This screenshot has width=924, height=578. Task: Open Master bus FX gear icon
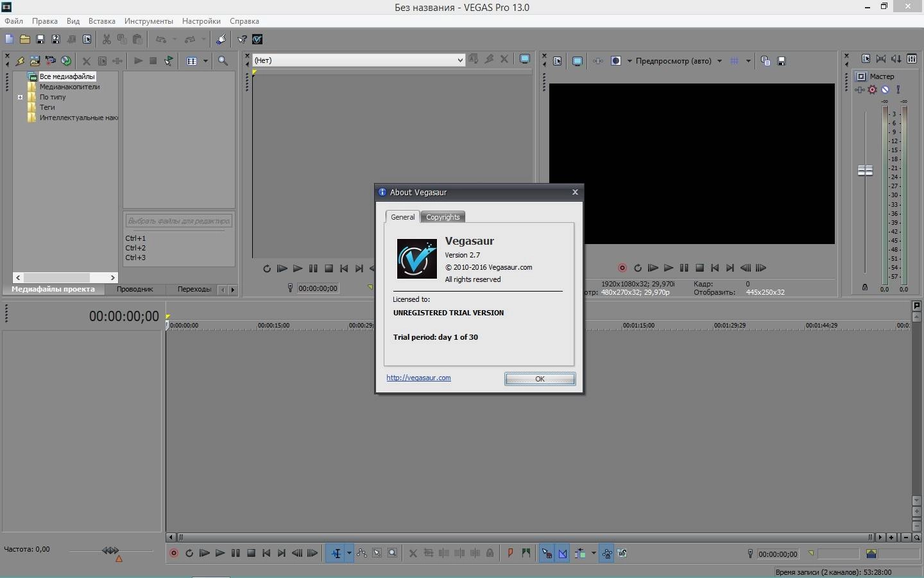(x=873, y=90)
